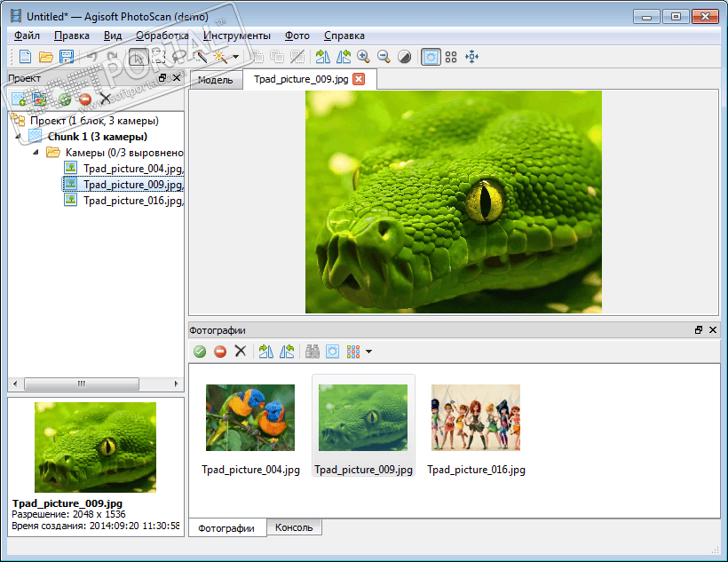The height and width of the screenshot is (562, 728).
Task: Open the thumbnail view mode dropdown
Action: (x=368, y=352)
